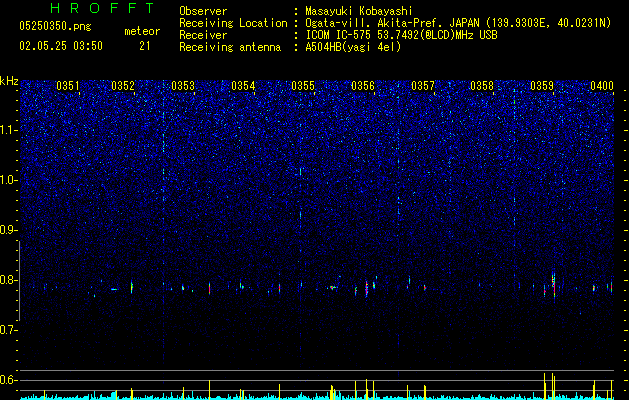Click the ICOM IC-575 receiver text
This screenshot has height=400, width=629.
[x=401, y=35]
